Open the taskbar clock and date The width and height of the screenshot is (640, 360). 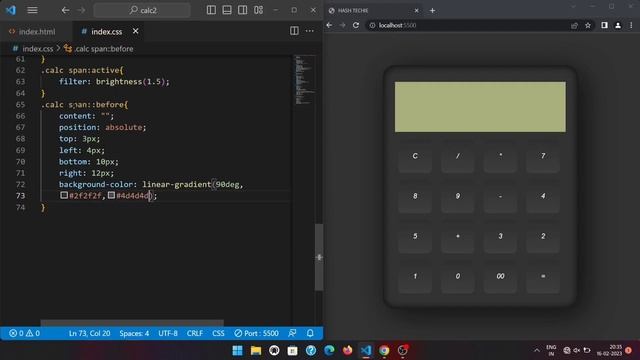click(609, 350)
